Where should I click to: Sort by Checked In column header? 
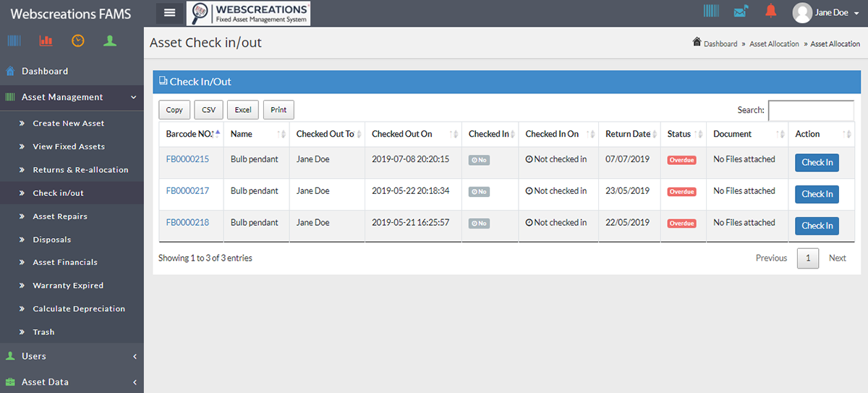(490, 134)
